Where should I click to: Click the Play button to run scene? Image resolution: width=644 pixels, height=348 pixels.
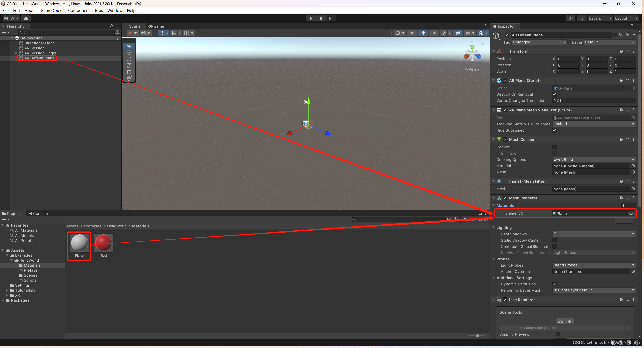310,18
